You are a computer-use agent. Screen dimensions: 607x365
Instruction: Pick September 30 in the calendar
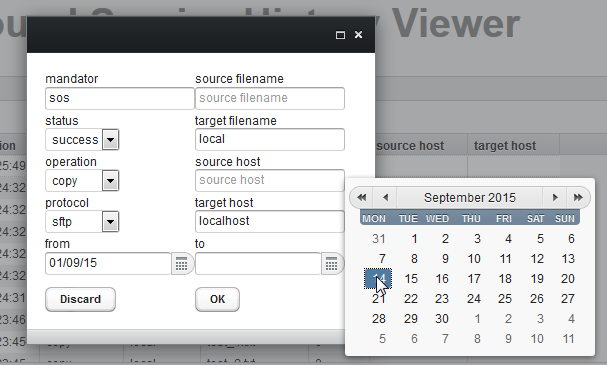pos(442,319)
